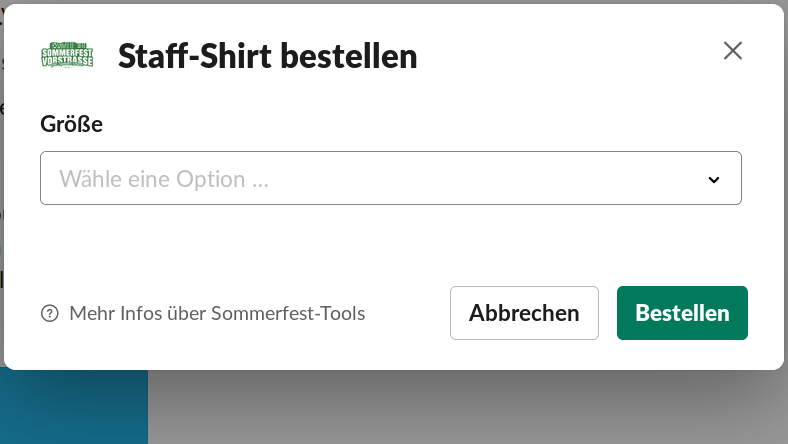Expand the Größe dropdown chevron arrow

(x=714, y=180)
